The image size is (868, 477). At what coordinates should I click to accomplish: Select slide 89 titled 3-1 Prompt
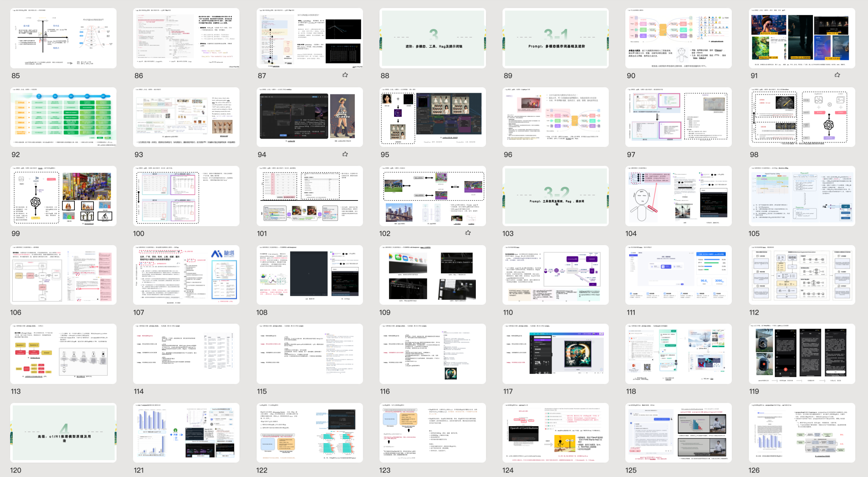point(555,38)
